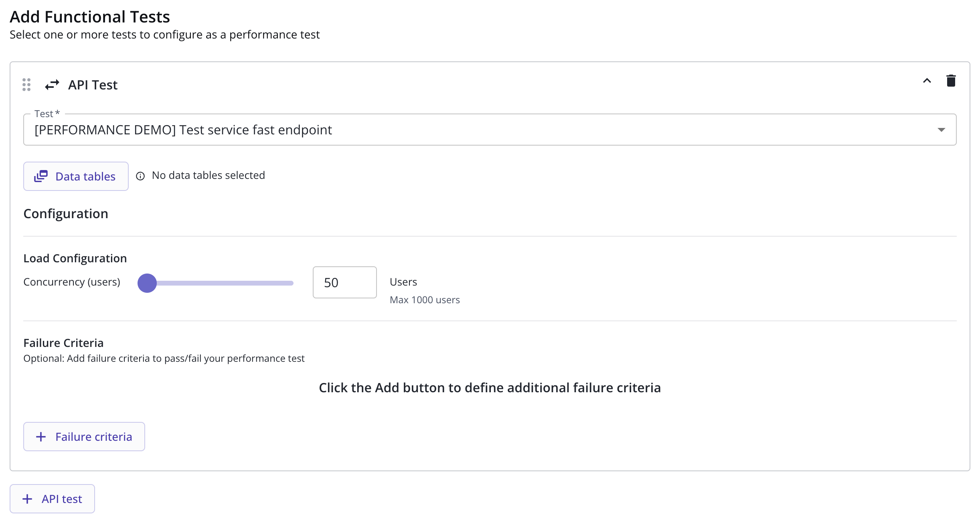Image resolution: width=980 pixels, height=523 pixels.
Task: Open the Test dropdown arrow
Action: (x=941, y=130)
